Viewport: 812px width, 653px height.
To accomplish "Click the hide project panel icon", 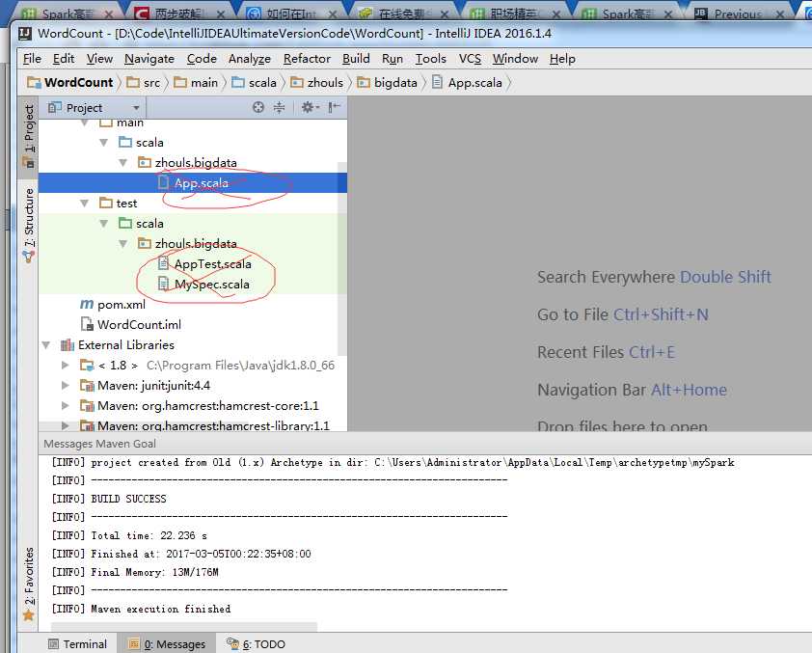I will 334,107.
